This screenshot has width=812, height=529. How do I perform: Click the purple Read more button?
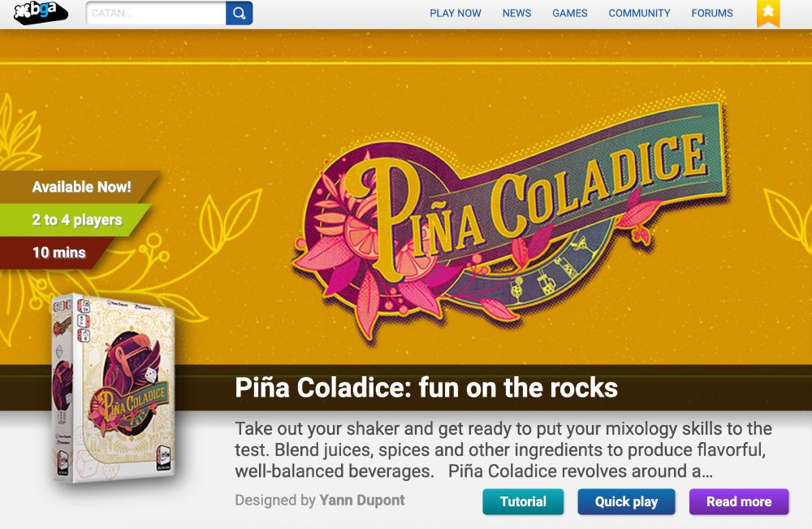pyautogui.click(x=739, y=501)
